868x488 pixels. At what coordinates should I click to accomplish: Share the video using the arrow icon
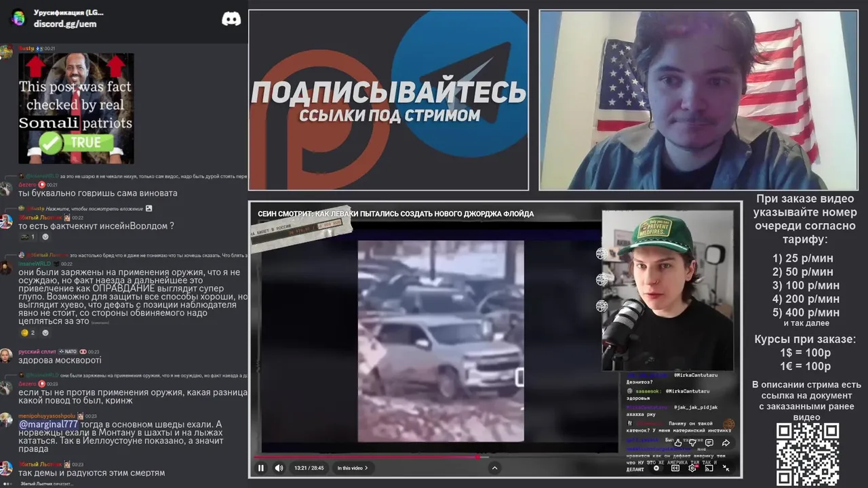(x=726, y=443)
